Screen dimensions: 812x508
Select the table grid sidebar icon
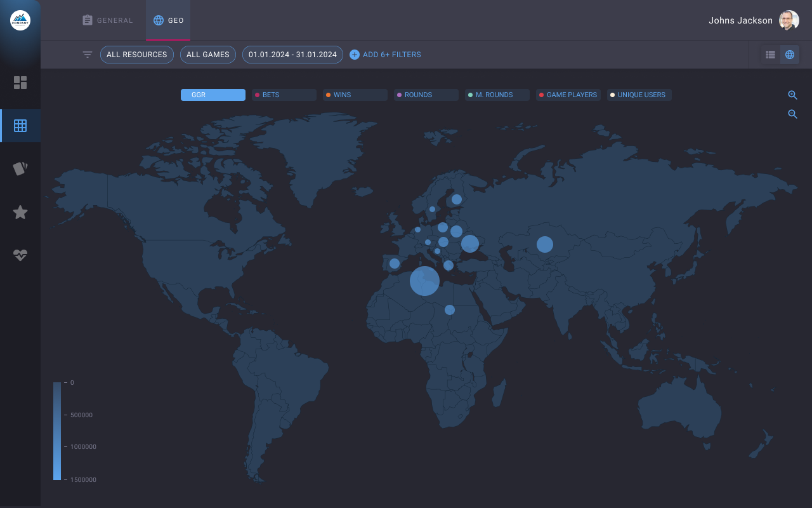pyautogui.click(x=20, y=126)
